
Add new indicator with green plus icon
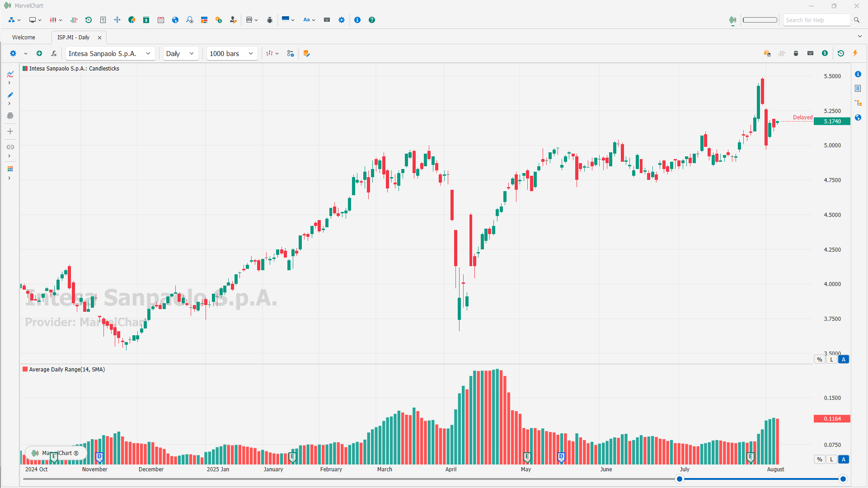point(39,53)
